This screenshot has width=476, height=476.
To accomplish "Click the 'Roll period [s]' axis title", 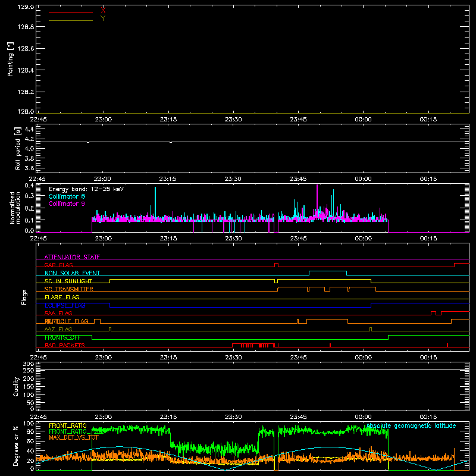I will click(18, 148).
